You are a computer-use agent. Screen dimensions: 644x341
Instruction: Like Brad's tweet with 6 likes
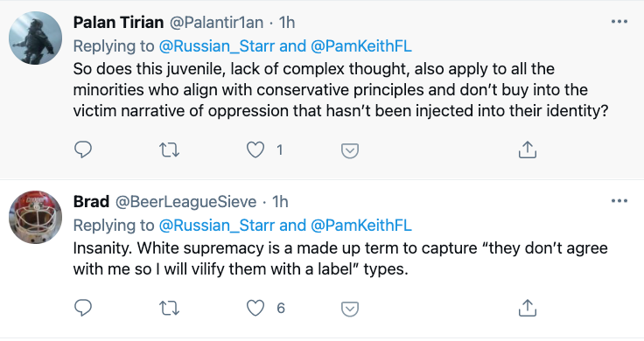[255, 308]
